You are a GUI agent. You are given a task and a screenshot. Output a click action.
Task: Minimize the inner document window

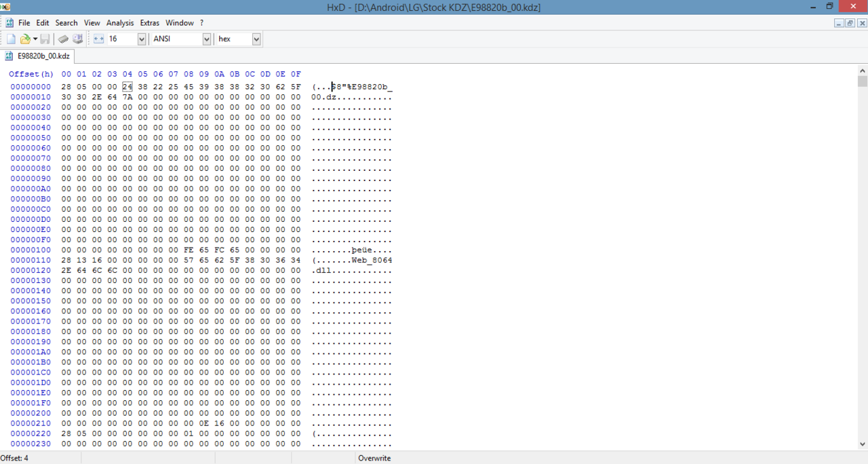pos(839,23)
